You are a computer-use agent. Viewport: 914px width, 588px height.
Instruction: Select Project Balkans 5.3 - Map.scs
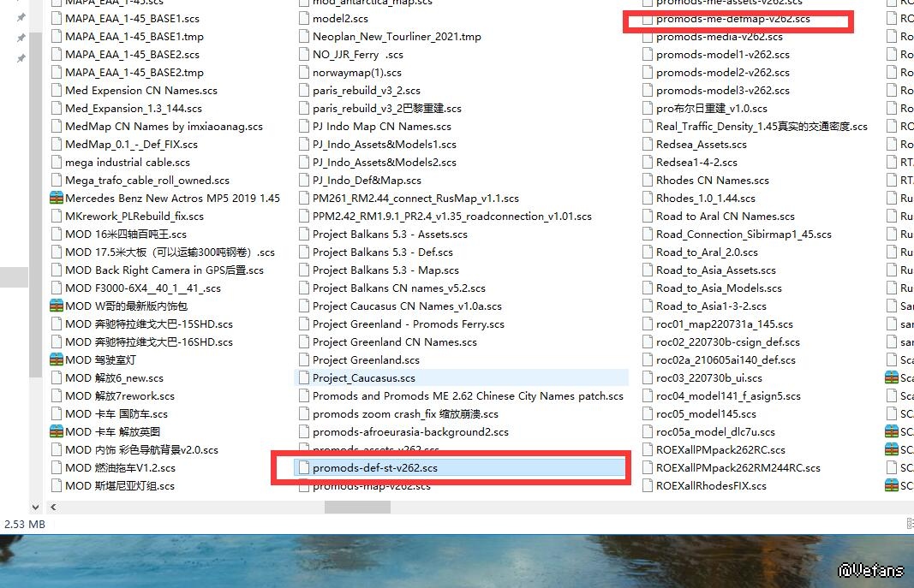(x=385, y=270)
